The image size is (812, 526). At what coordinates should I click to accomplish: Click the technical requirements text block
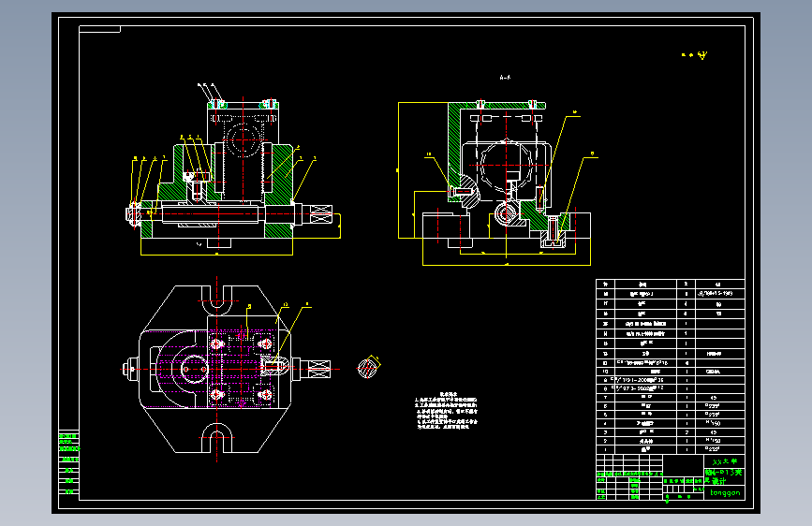446,411
